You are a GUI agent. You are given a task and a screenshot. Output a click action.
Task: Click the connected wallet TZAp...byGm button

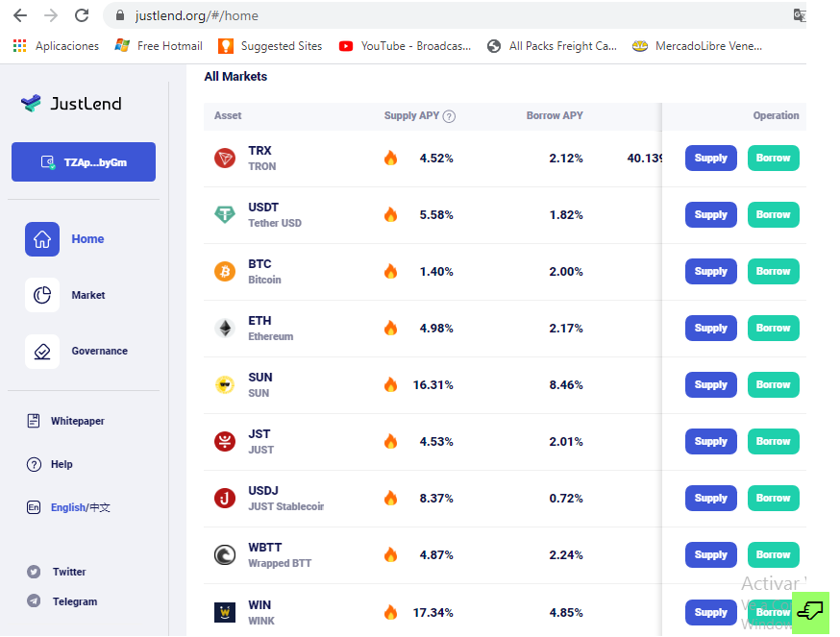[84, 161]
